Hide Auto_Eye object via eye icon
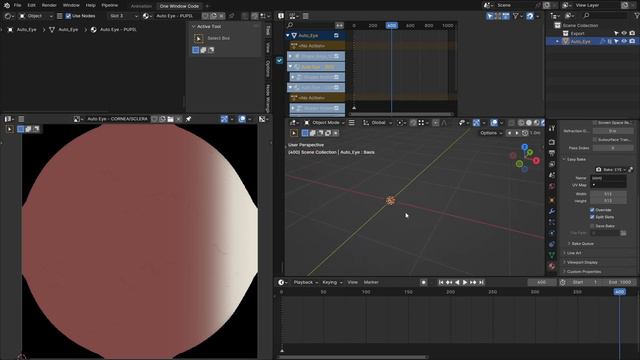Screen dimensions: 640x360 click(624, 41)
